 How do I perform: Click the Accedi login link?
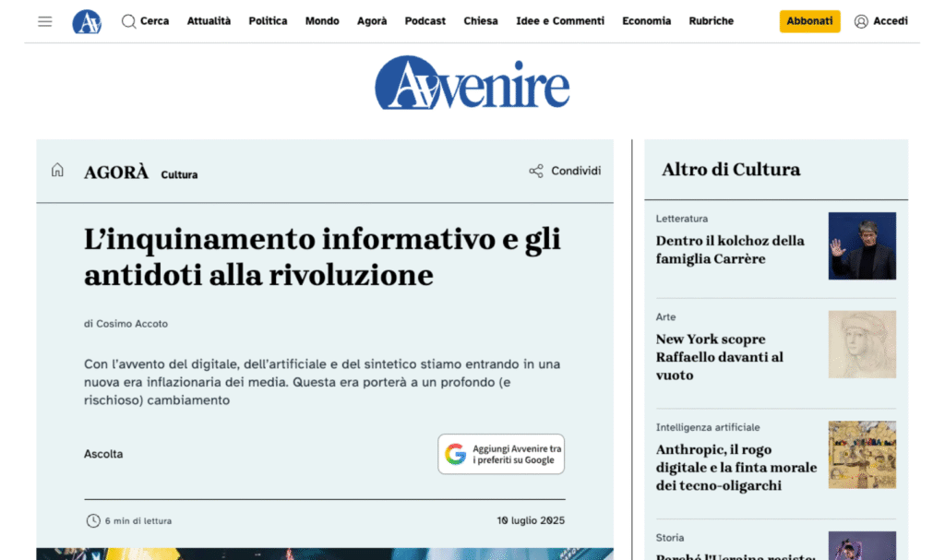tap(891, 21)
